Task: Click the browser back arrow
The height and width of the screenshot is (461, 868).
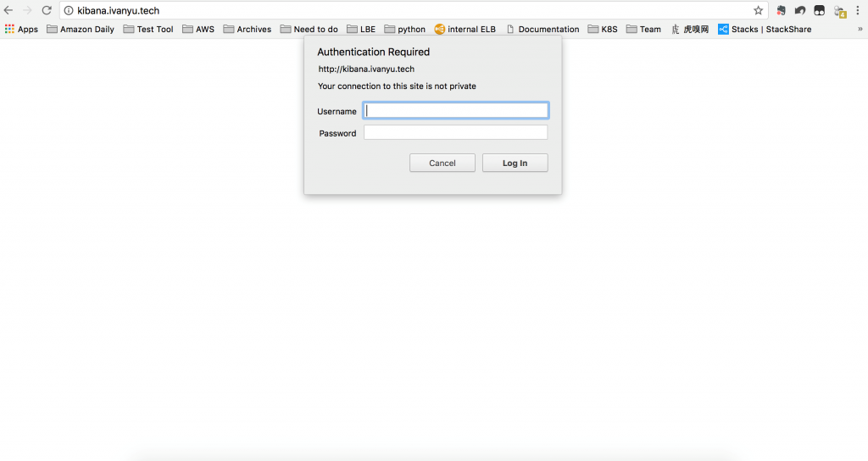Action: click(x=8, y=11)
